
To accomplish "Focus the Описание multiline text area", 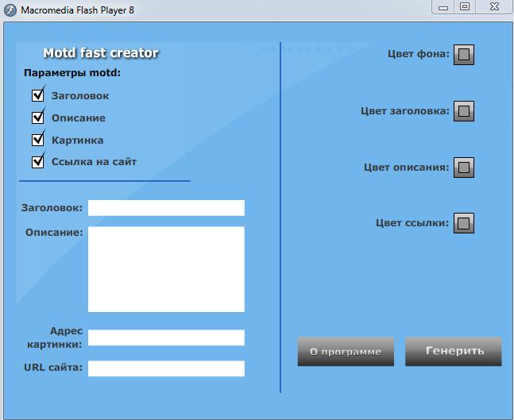I will coord(166,269).
